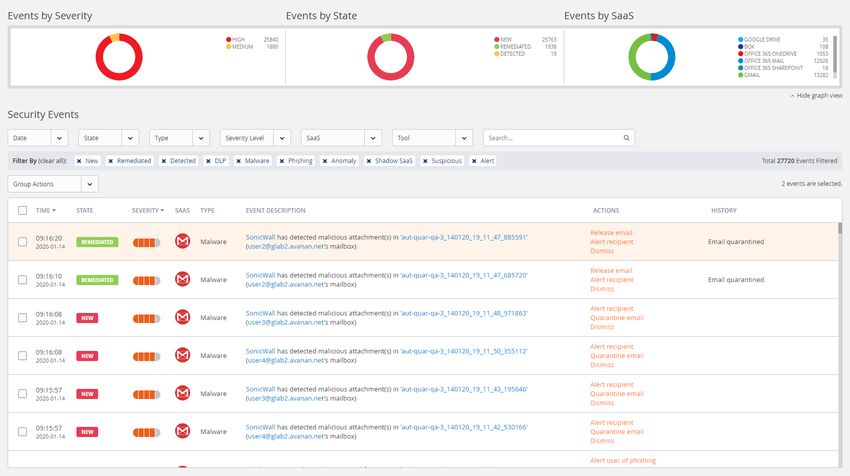Check the 09:16:20 event checkbox
The height and width of the screenshot is (476, 850).
click(22, 242)
